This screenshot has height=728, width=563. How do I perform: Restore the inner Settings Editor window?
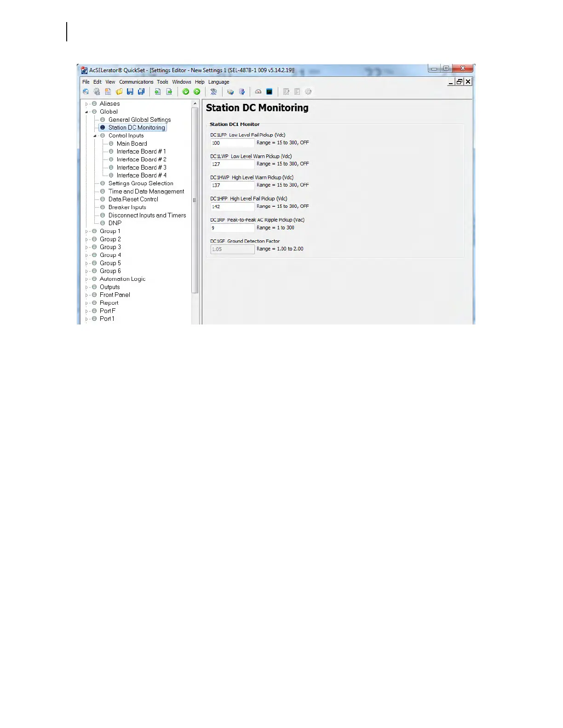[x=460, y=81]
